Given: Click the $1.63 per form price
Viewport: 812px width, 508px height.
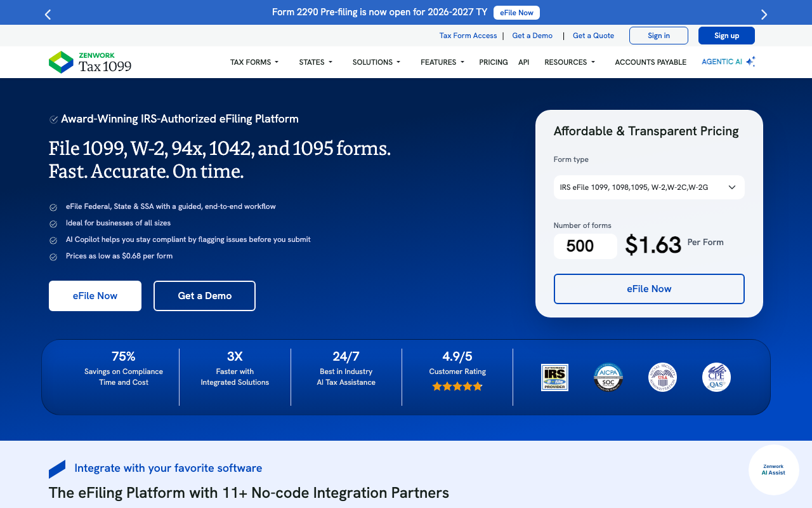Looking at the screenshot, I should [653, 245].
